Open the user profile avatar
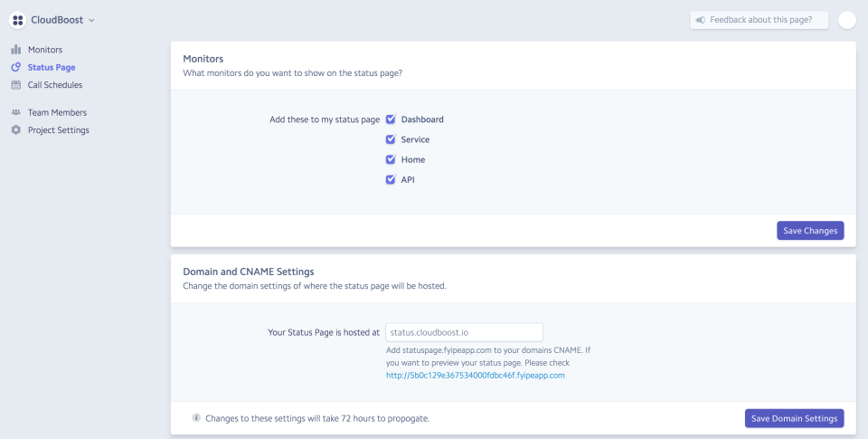This screenshot has height=439, width=868. click(x=846, y=20)
